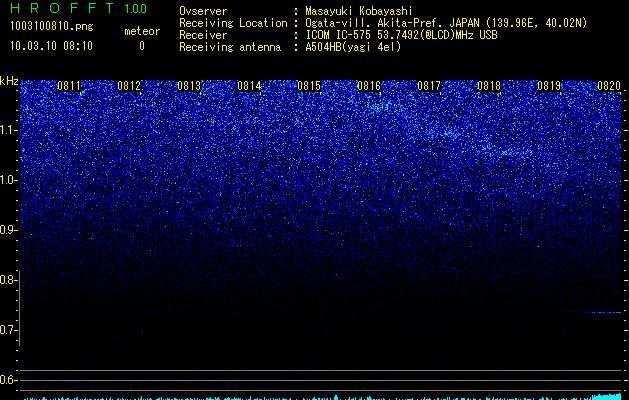Viewport: 629px width, 400px height.
Task: Click the date stamp 10.03.10 08:10
Action: (x=51, y=46)
